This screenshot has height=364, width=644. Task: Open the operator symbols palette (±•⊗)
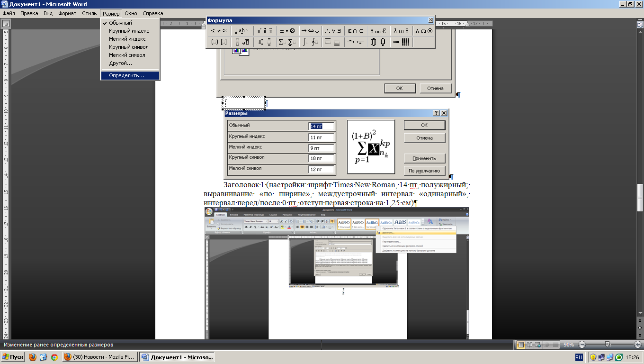coord(287,31)
